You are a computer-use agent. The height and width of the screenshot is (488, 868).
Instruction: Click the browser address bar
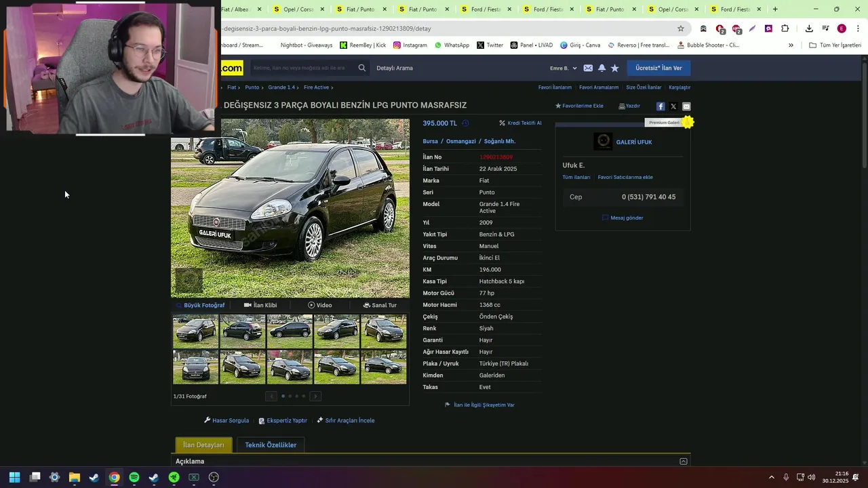(448, 28)
